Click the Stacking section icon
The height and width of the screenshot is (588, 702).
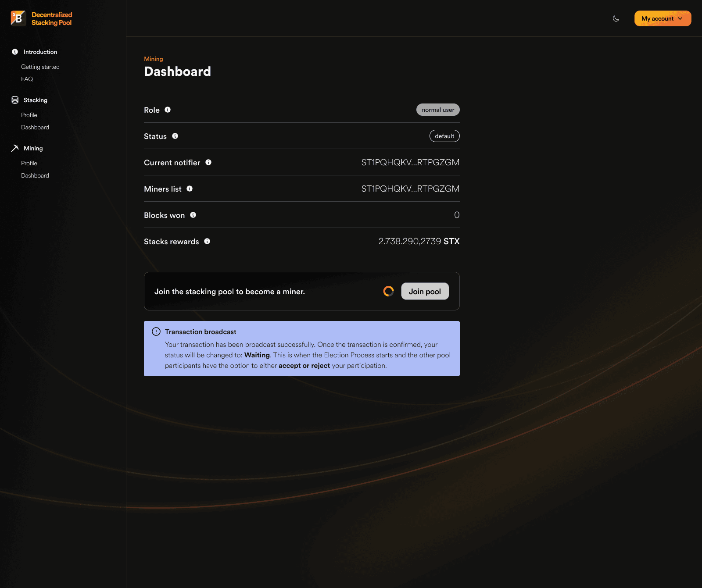coord(15,100)
